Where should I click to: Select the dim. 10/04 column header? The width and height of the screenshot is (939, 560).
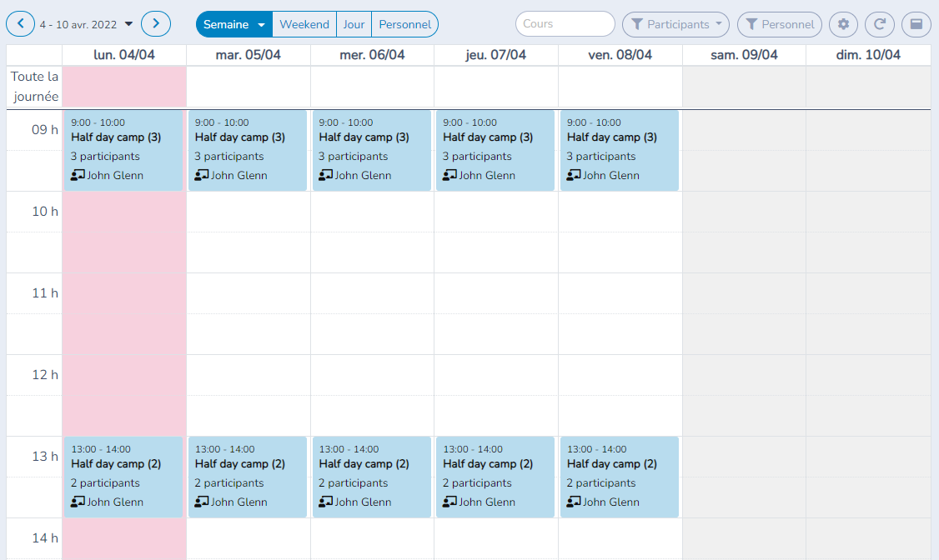868,55
